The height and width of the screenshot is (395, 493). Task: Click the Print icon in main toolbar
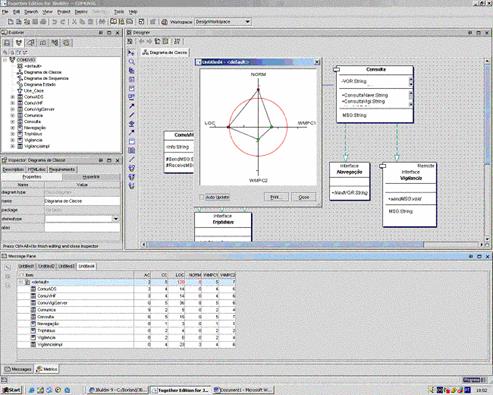click(x=43, y=22)
